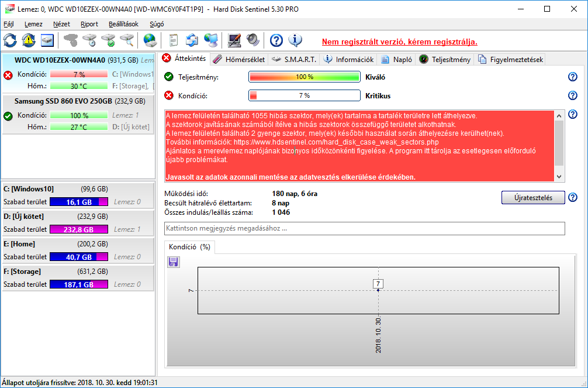Open the Riport menu
The image size is (588, 388).
[89, 24]
